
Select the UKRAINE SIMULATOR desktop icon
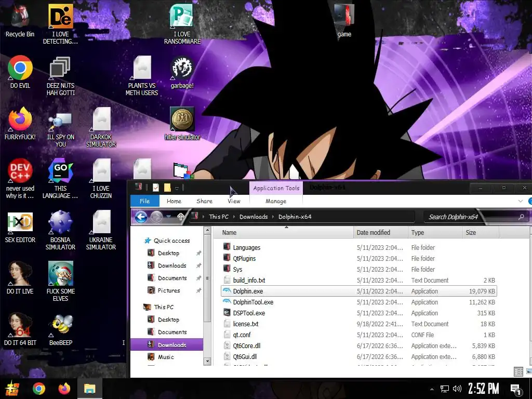[101, 230]
